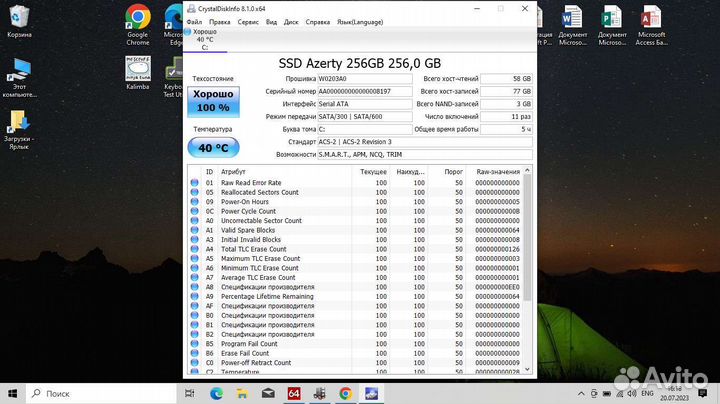The height and width of the screenshot is (404, 720).
Task: Open the Word Документ Microso... desktop file
Action: tap(573, 25)
